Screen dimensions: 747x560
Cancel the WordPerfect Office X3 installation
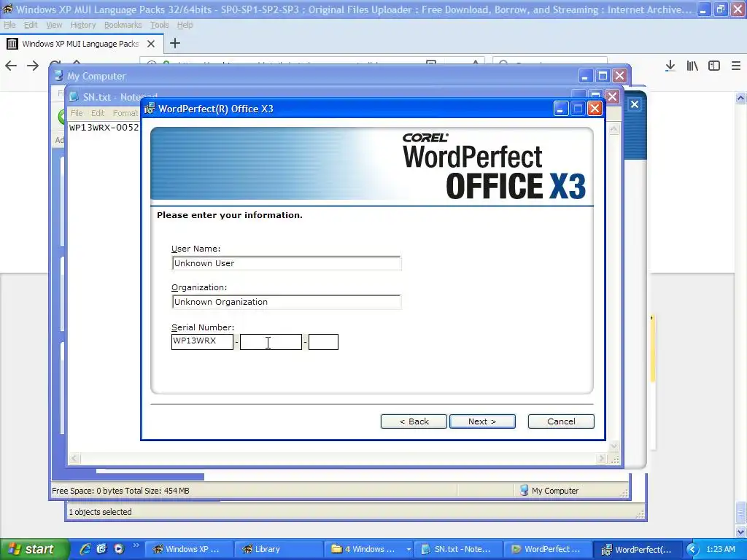pos(561,421)
